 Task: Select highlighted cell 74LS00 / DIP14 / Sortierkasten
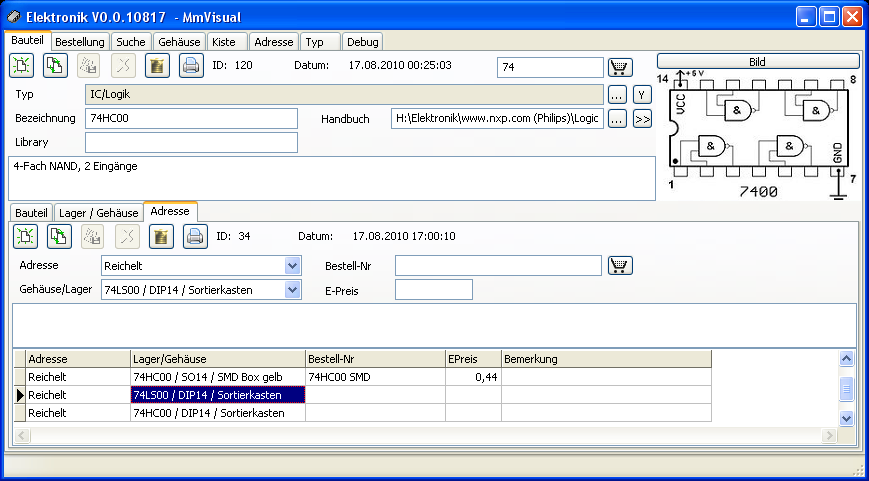[x=218, y=395]
